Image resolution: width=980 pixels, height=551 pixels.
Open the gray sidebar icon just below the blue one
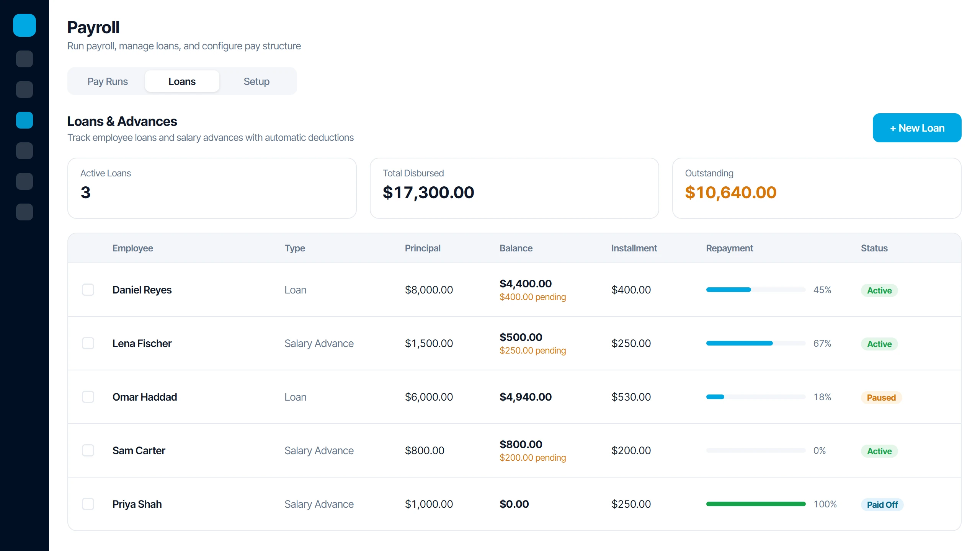click(x=24, y=151)
